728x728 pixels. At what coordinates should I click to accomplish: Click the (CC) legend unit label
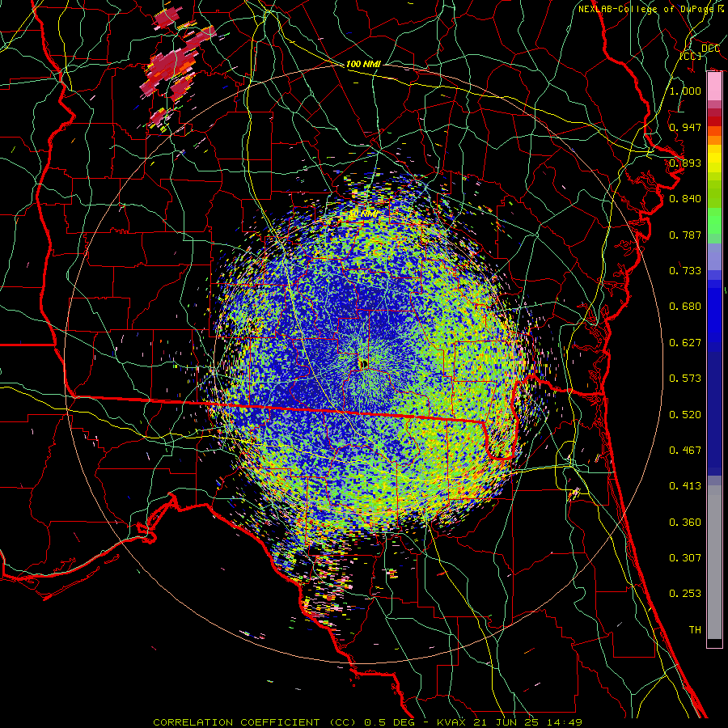click(691, 56)
